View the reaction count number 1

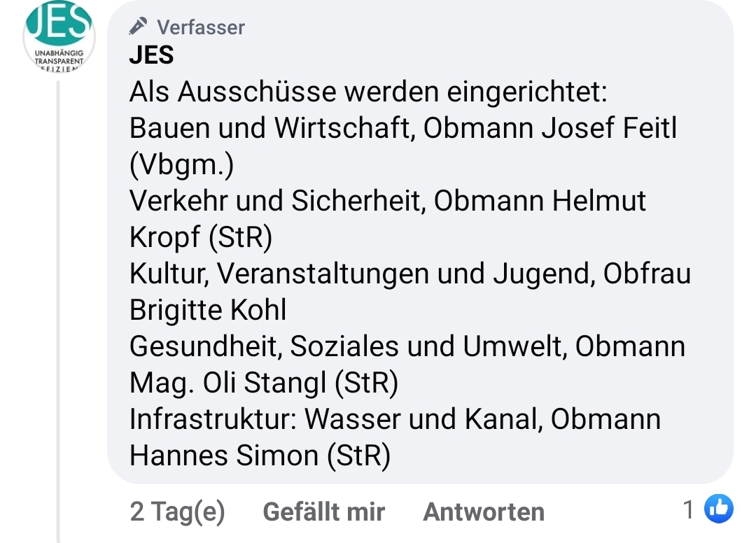tap(689, 509)
